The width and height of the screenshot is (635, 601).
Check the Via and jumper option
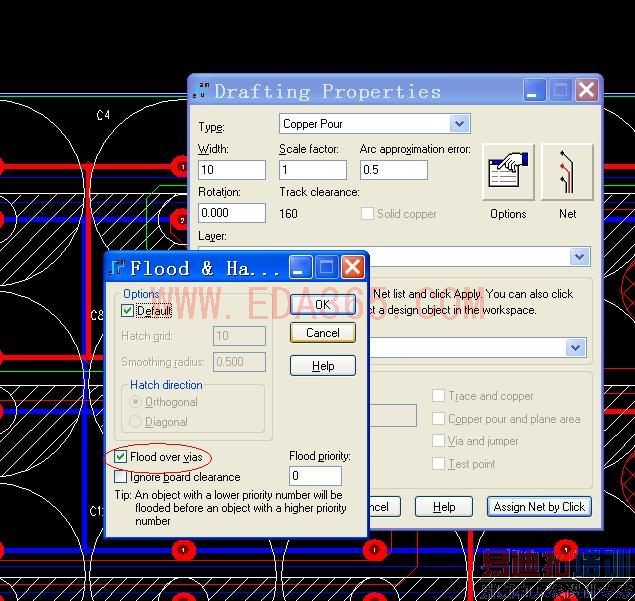[438, 441]
